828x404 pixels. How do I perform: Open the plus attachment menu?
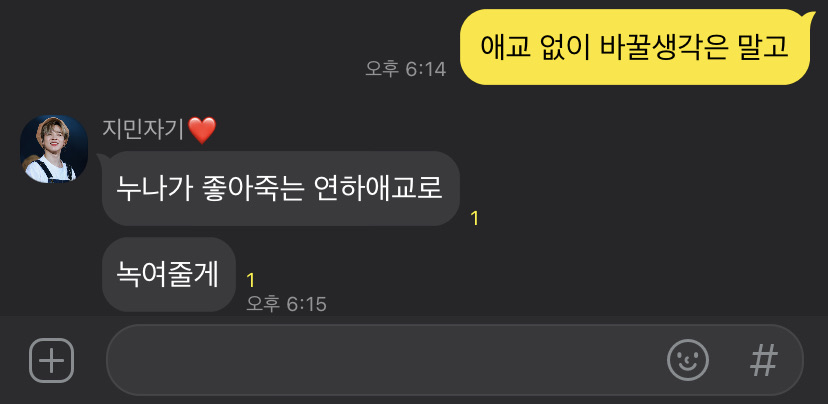(x=51, y=360)
